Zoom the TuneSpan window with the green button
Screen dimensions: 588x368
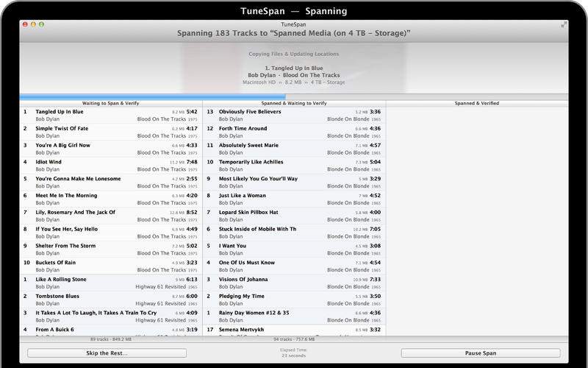[42, 24]
